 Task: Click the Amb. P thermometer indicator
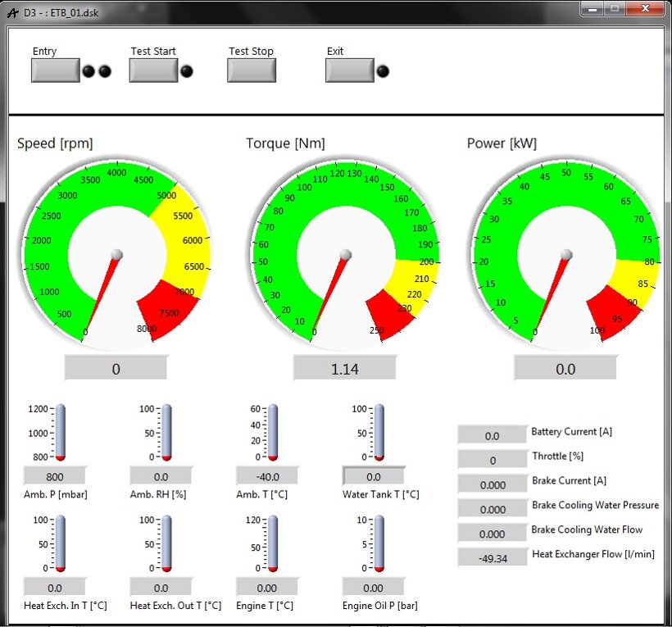[60, 432]
